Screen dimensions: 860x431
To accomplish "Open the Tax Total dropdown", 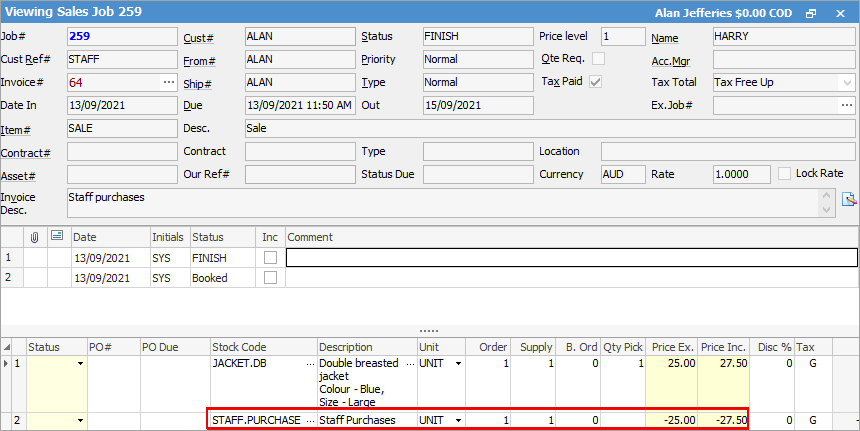I will pos(847,83).
